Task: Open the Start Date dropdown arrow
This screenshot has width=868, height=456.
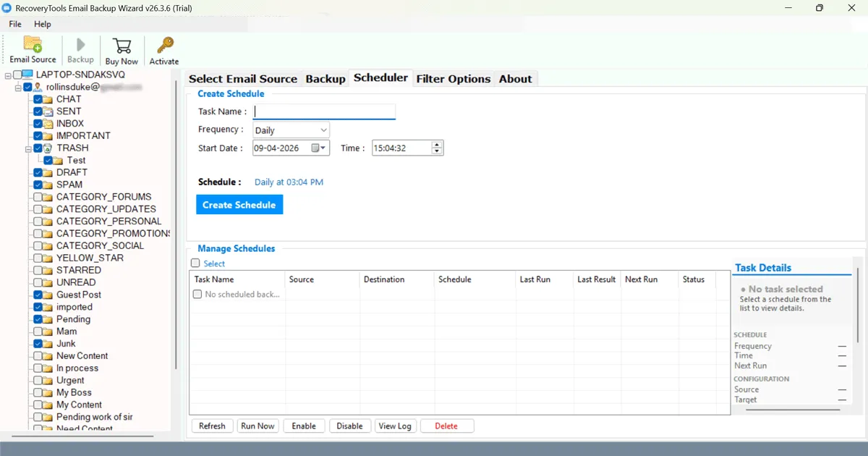Action: (x=323, y=148)
